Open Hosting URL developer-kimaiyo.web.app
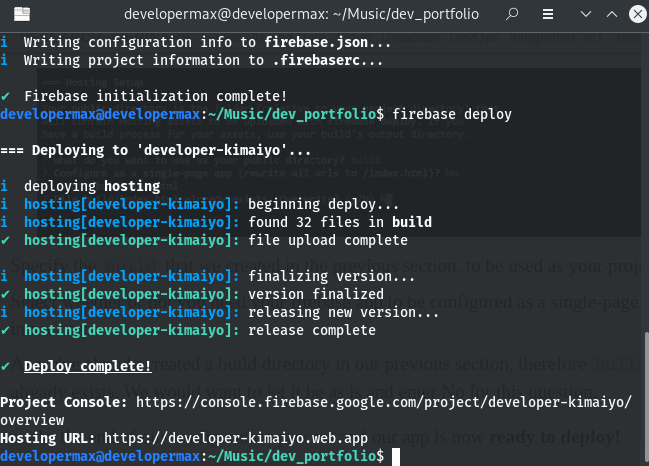The height and width of the screenshot is (466, 649). click(236, 438)
